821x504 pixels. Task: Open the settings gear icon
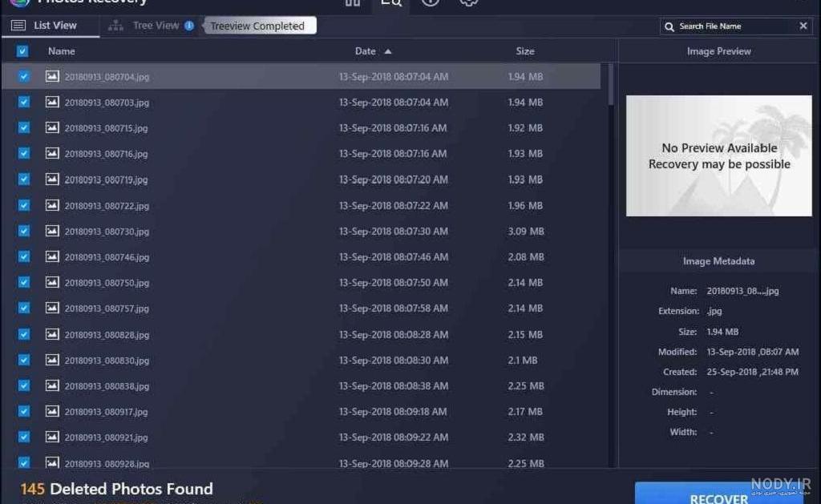(468, 2)
